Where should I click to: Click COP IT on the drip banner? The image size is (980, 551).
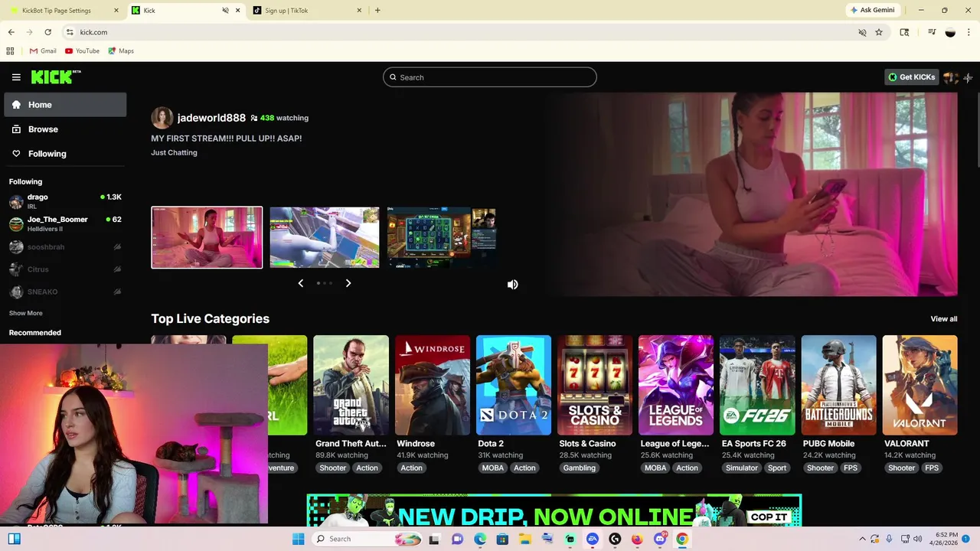[x=769, y=517]
